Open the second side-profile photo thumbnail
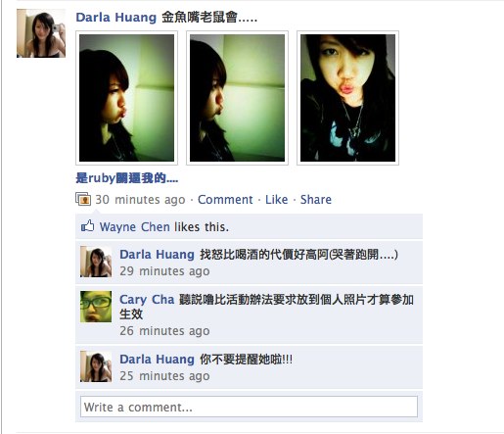Viewport: 504px width, 434px height. click(237, 98)
